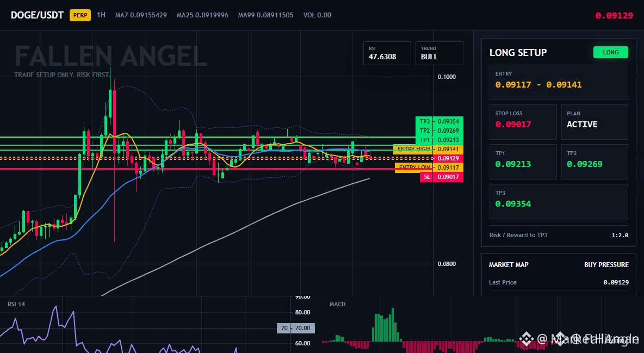Click the ENTRY LOW 0.09117 chart tag
The image size is (644, 353).
click(x=429, y=168)
